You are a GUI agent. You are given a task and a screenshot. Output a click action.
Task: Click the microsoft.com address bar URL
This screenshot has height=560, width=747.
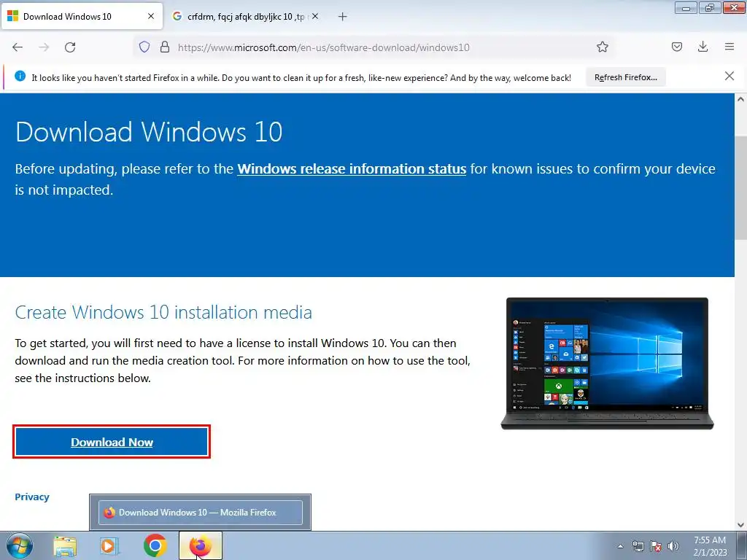click(x=323, y=47)
